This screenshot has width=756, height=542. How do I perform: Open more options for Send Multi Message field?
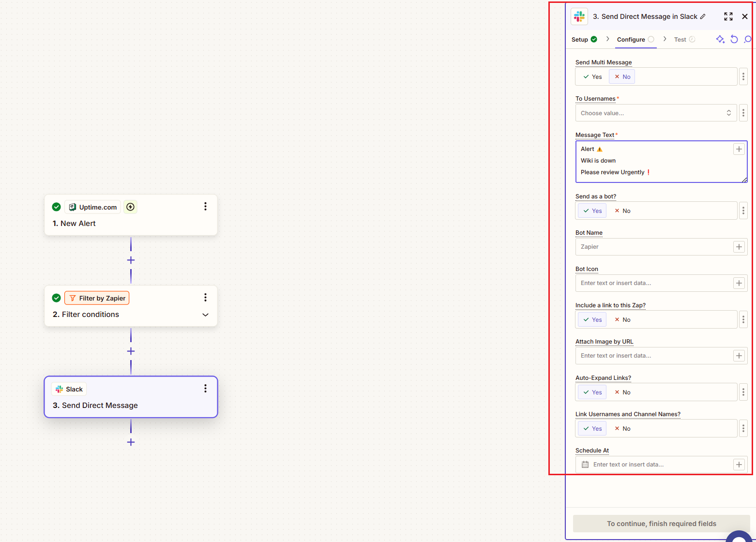[x=743, y=76]
